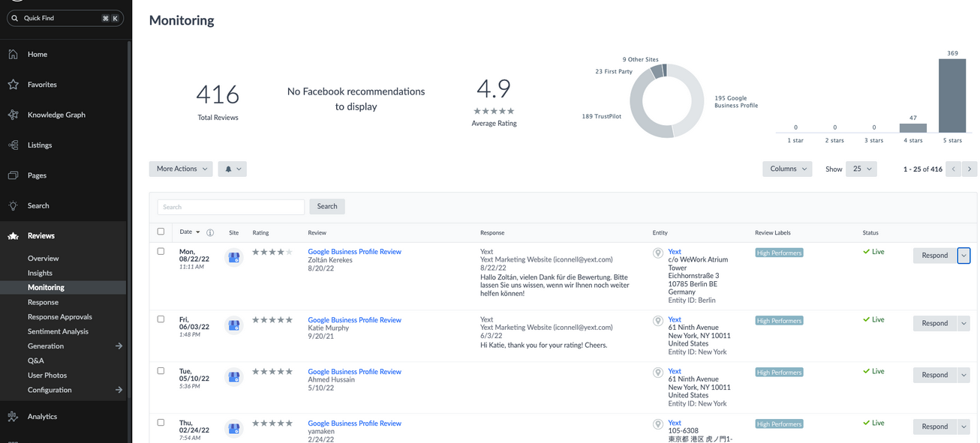Viewport: 980px width, 443px height.
Task: Click the 4 stars bar in rating chart
Action: coord(913,128)
